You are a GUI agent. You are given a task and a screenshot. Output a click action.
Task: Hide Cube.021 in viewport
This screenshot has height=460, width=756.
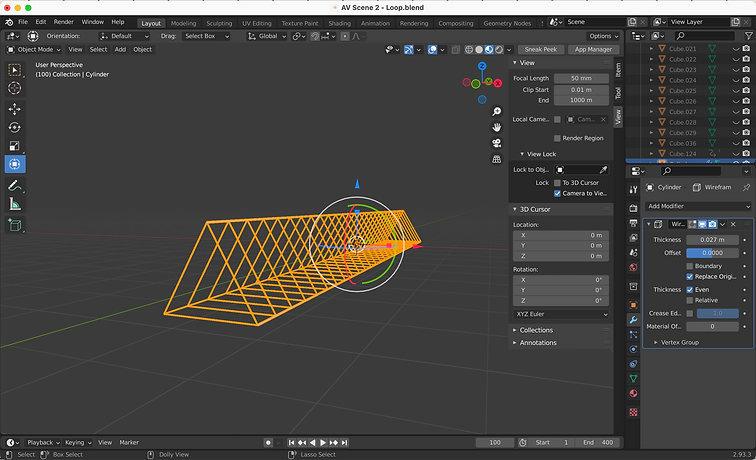736,49
